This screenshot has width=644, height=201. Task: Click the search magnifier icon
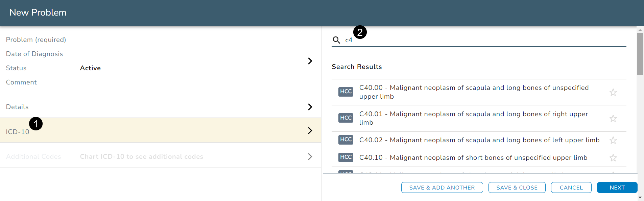point(336,40)
